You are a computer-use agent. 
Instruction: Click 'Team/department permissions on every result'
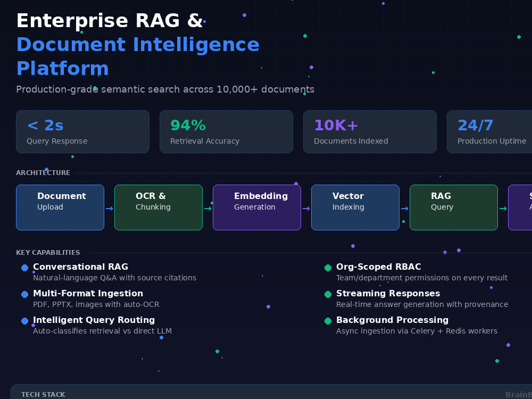point(422,278)
